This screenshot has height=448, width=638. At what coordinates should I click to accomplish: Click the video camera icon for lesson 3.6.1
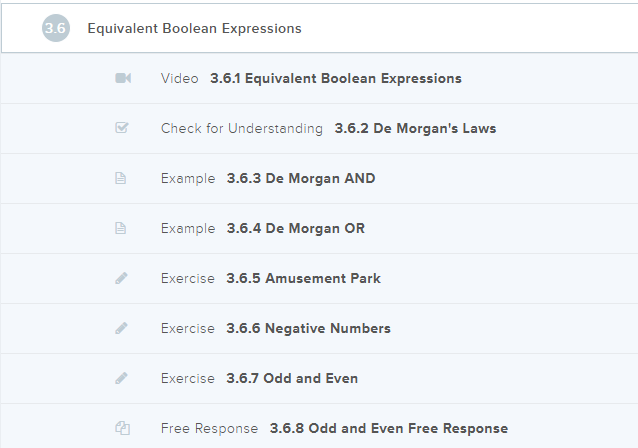(x=122, y=78)
